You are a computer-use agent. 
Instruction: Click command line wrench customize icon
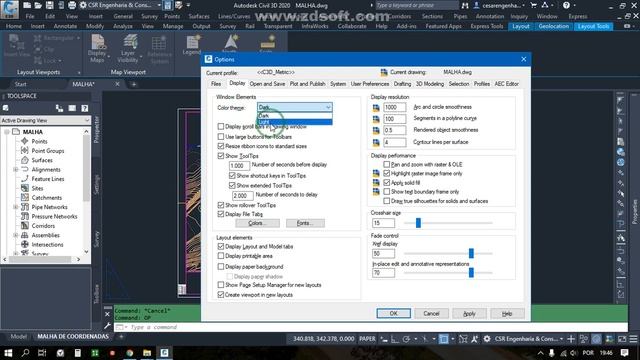[107, 326]
